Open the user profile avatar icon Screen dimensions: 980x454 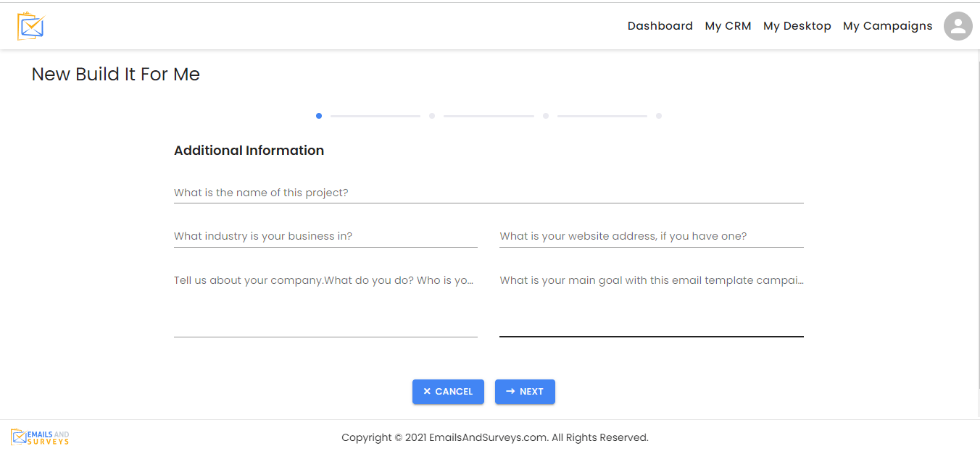pyautogui.click(x=958, y=26)
